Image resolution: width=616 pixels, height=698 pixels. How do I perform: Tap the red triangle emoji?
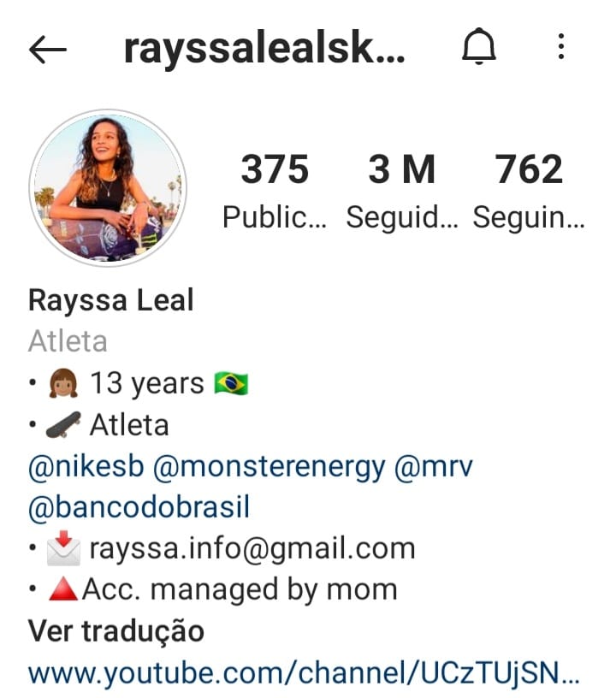coord(62,589)
